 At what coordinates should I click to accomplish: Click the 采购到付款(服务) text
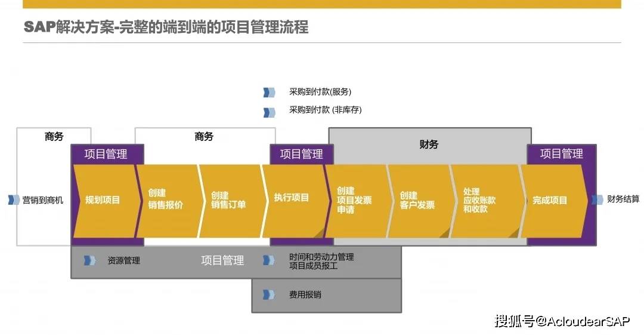coord(320,92)
